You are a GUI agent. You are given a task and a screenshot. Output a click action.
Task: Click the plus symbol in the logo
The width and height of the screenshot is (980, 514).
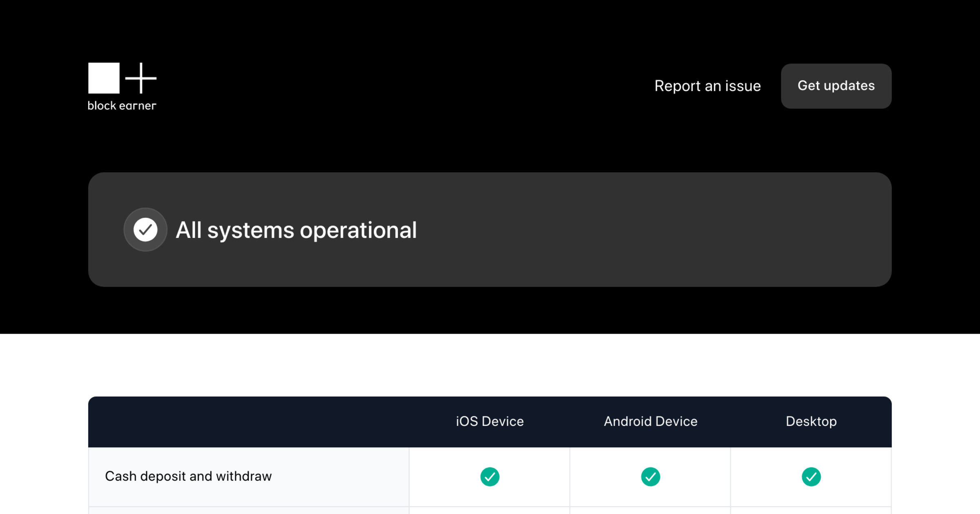coord(141,78)
